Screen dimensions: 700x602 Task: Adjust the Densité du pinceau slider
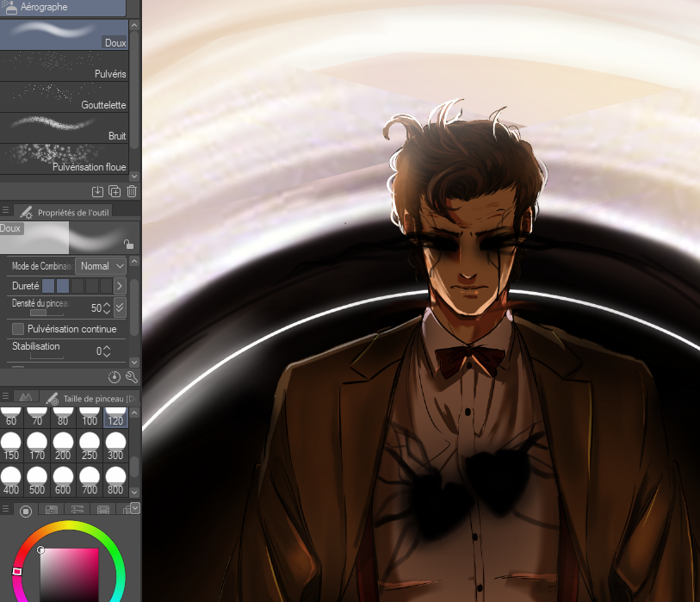click(x=46, y=313)
